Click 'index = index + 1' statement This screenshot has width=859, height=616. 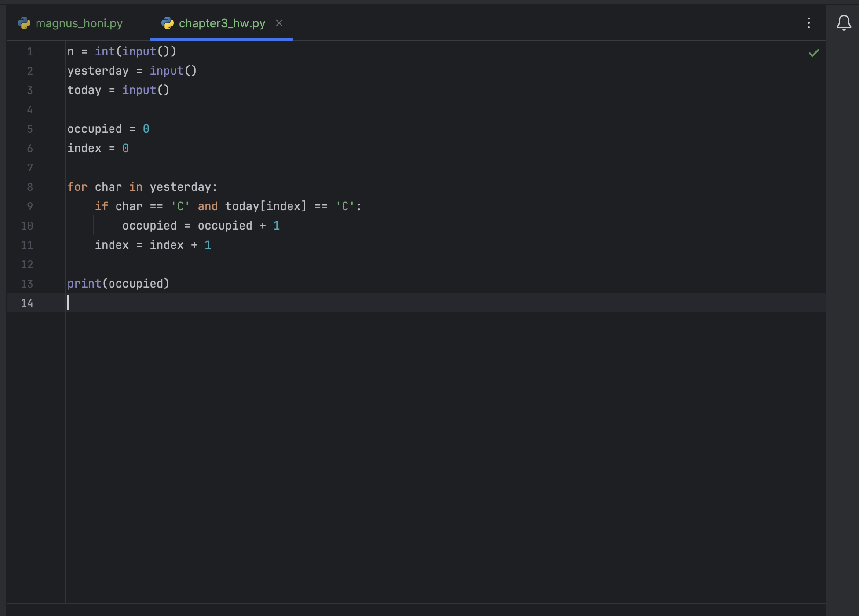coord(153,245)
